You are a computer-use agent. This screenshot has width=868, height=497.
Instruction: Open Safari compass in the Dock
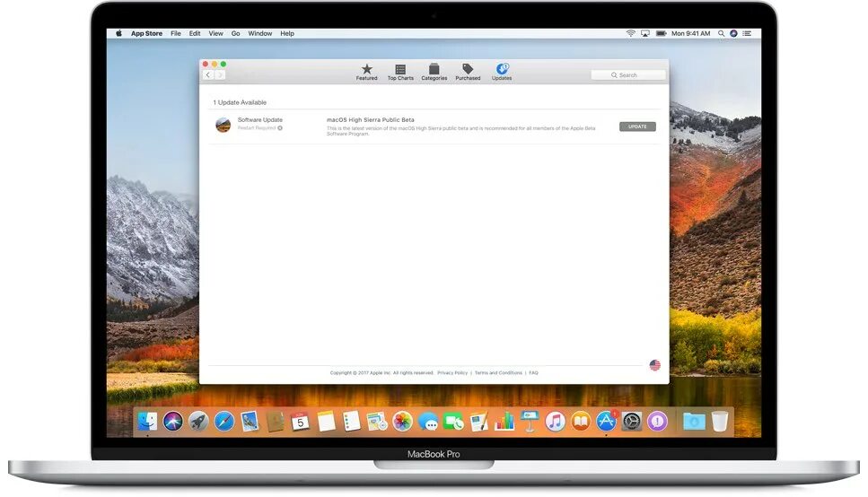click(x=224, y=421)
